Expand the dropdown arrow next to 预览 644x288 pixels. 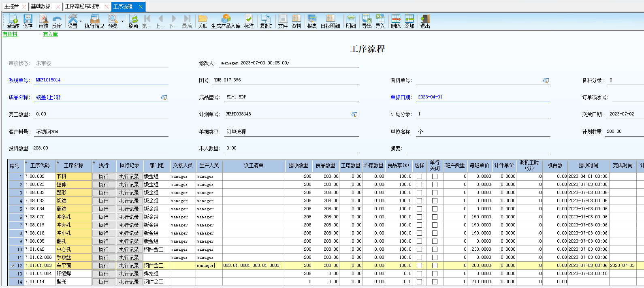tap(122, 21)
